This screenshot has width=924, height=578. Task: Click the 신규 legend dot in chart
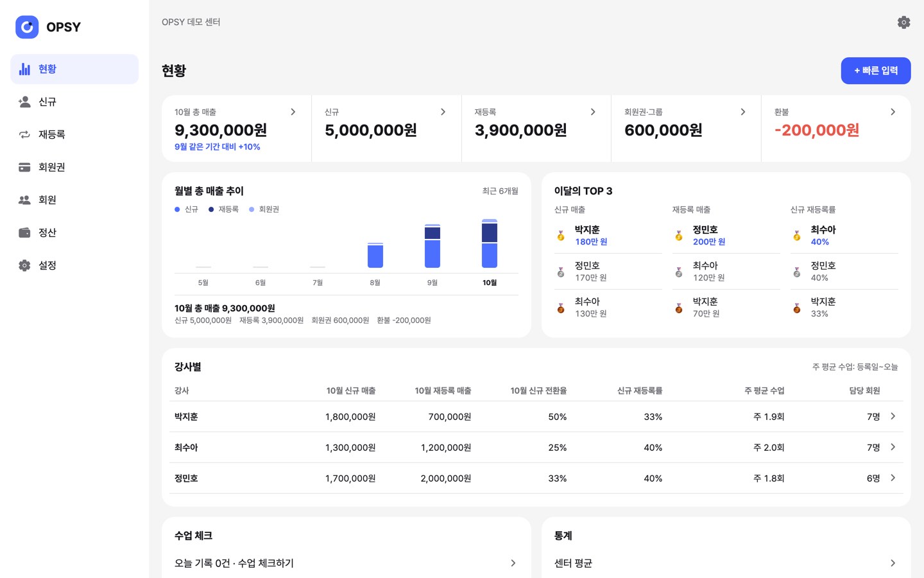[x=177, y=209]
